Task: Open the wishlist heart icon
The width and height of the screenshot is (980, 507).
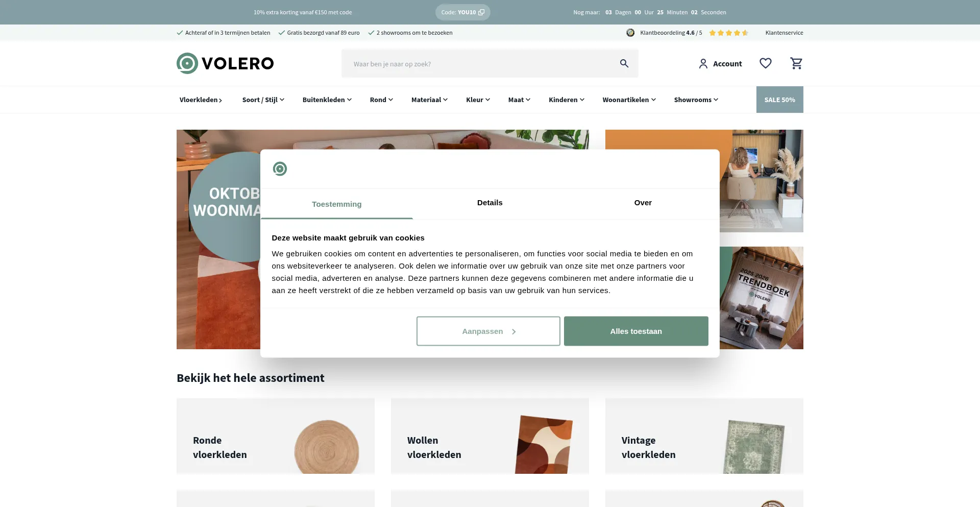Action: pos(765,63)
